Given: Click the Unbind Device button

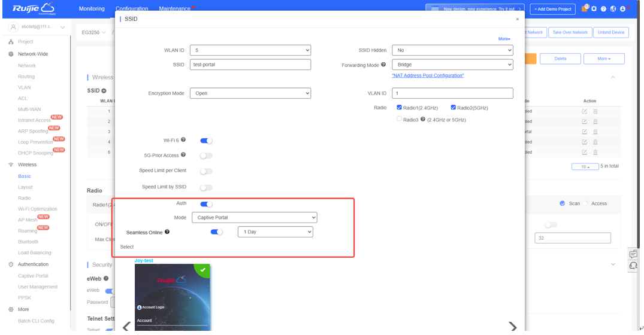Looking at the screenshot, I should point(610,32).
